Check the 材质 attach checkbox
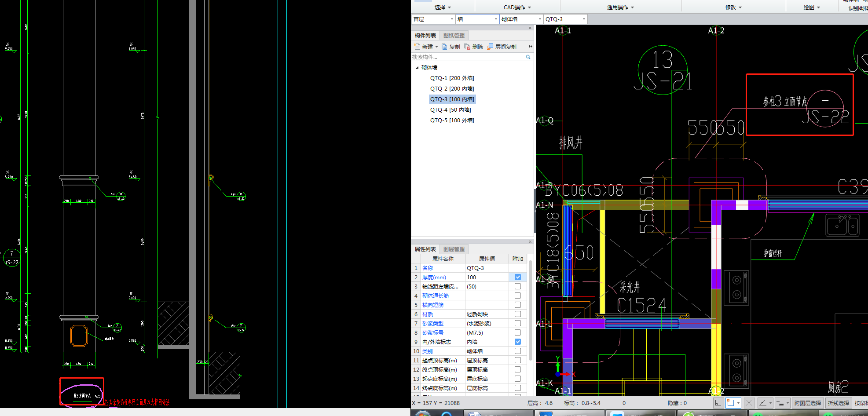Screen dimensions: 868x416 coord(518,314)
